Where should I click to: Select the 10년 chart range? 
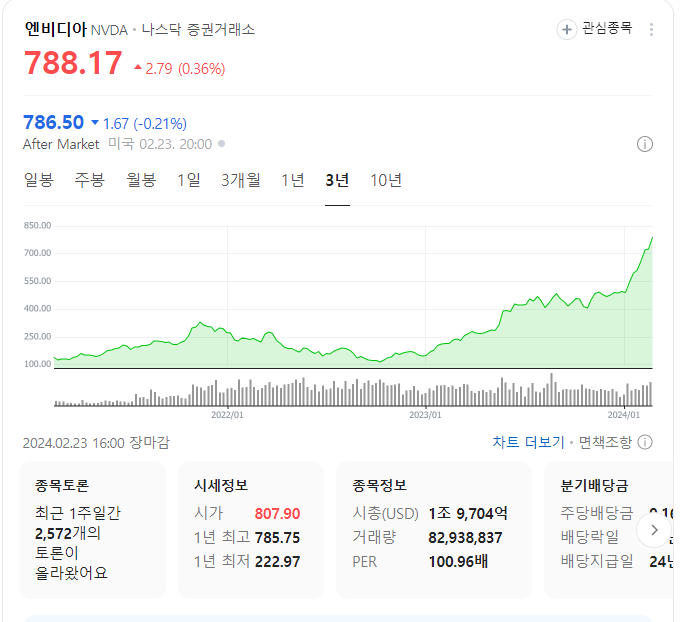point(386,180)
